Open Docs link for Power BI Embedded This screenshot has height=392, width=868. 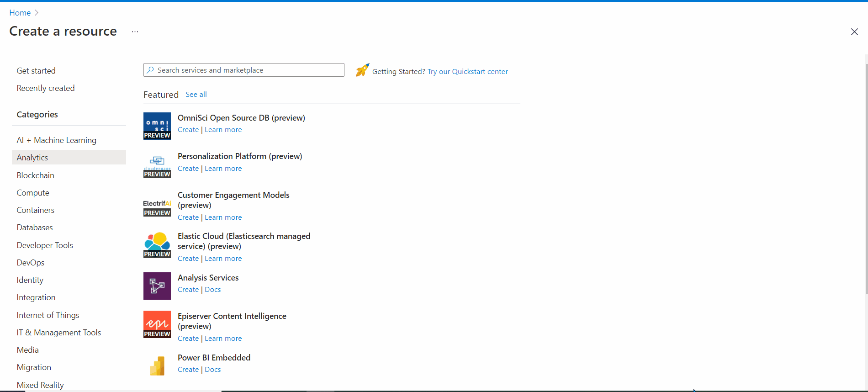click(x=213, y=370)
